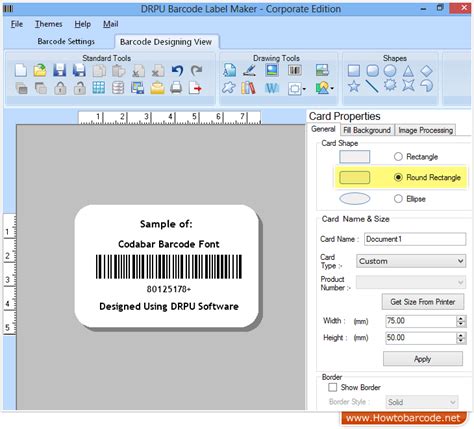The image size is (474, 429).
Task: Switch to the Barcode Settings tab
Action: click(x=66, y=41)
